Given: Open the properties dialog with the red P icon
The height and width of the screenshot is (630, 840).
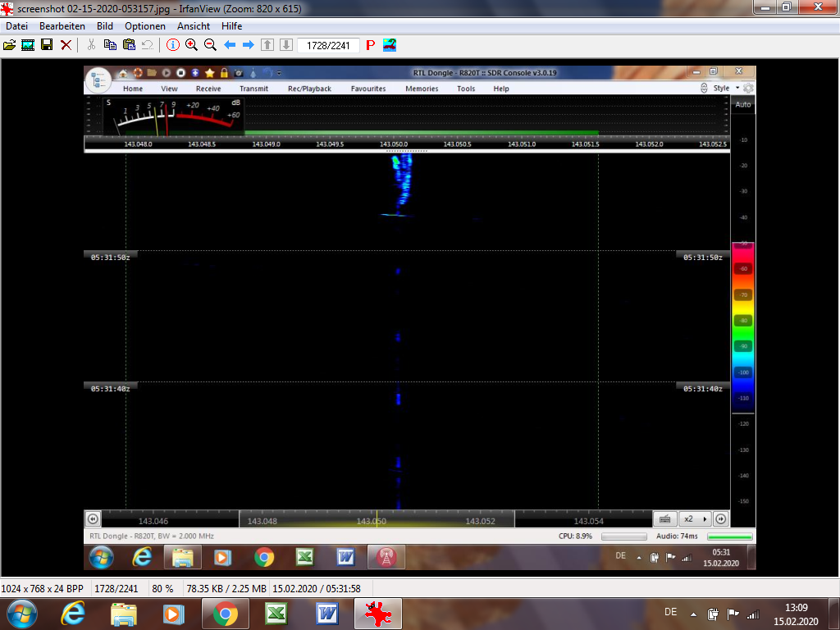Looking at the screenshot, I should pos(370,45).
